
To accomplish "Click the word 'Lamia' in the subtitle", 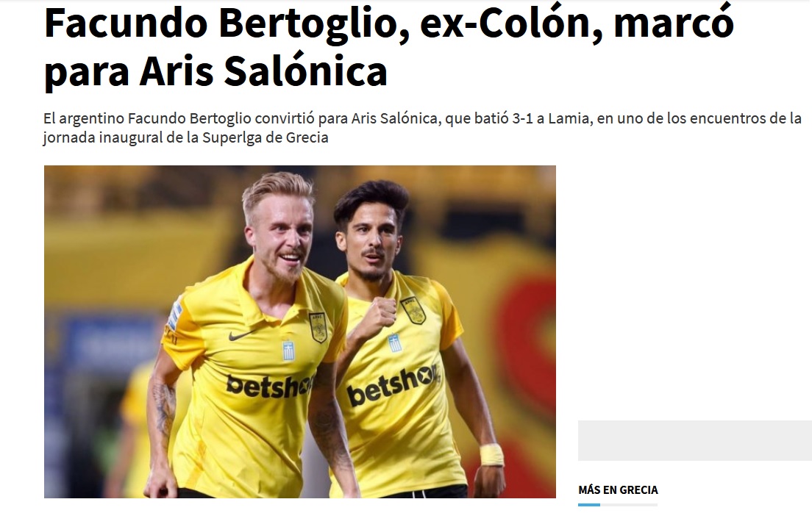I will [569, 118].
